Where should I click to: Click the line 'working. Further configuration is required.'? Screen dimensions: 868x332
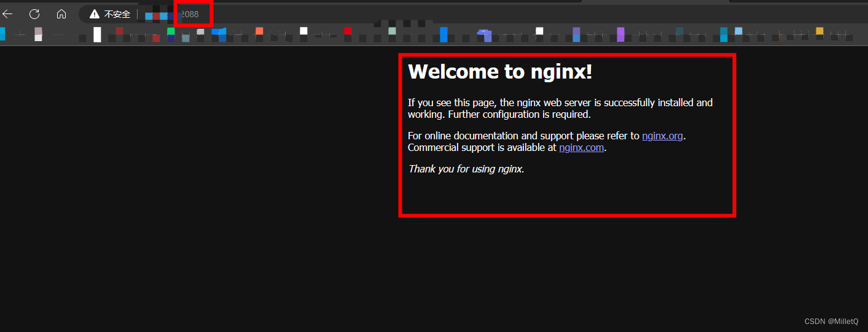pos(499,115)
